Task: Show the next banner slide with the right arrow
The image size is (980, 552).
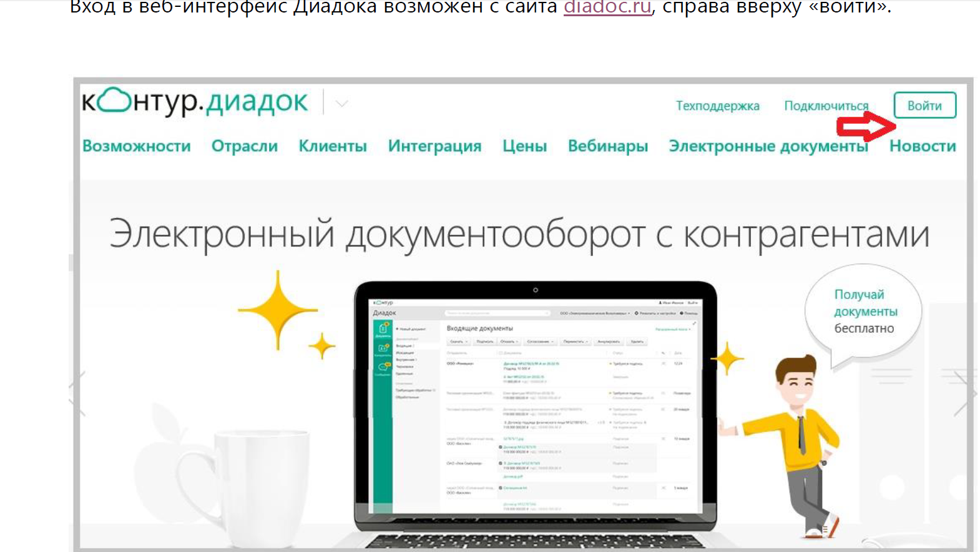Action: (x=965, y=393)
